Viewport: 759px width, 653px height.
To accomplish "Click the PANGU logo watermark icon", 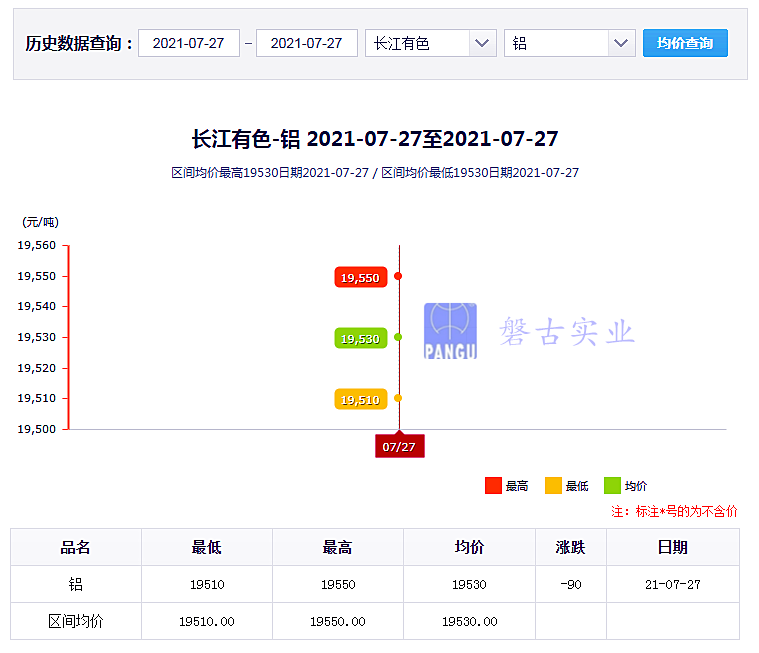I will point(450,331).
